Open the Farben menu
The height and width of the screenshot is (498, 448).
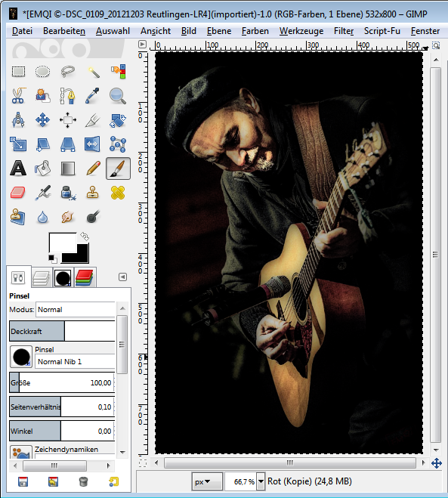pyautogui.click(x=255, y=31)
